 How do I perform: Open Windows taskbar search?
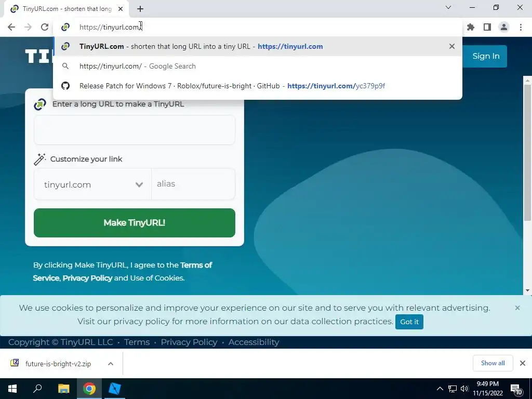(x=37, y=389)
